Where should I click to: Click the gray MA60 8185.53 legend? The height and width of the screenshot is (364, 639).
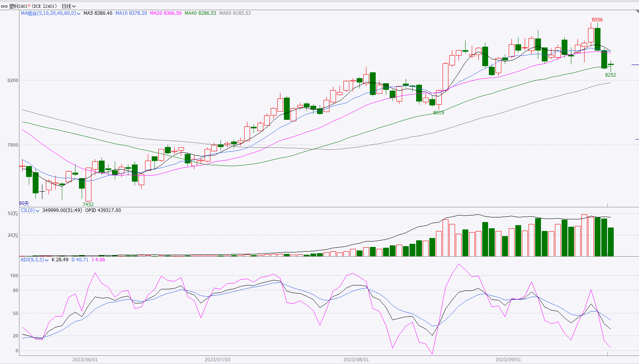[x=235, y=13]
